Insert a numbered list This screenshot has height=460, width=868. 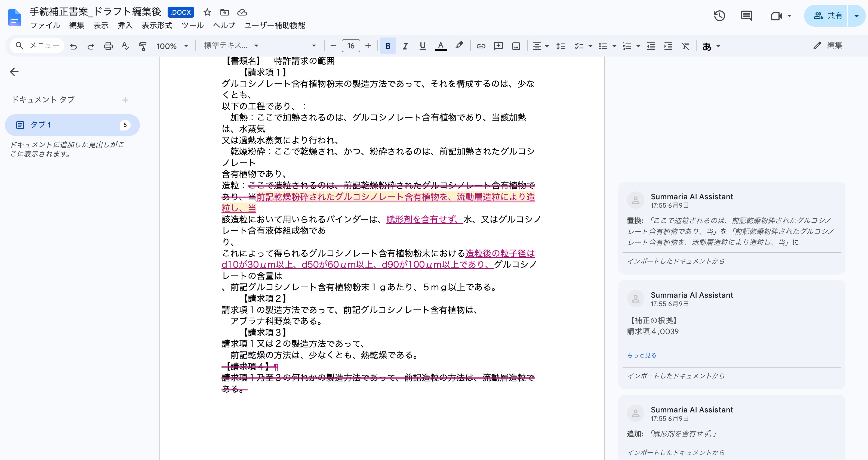point(627,46)
